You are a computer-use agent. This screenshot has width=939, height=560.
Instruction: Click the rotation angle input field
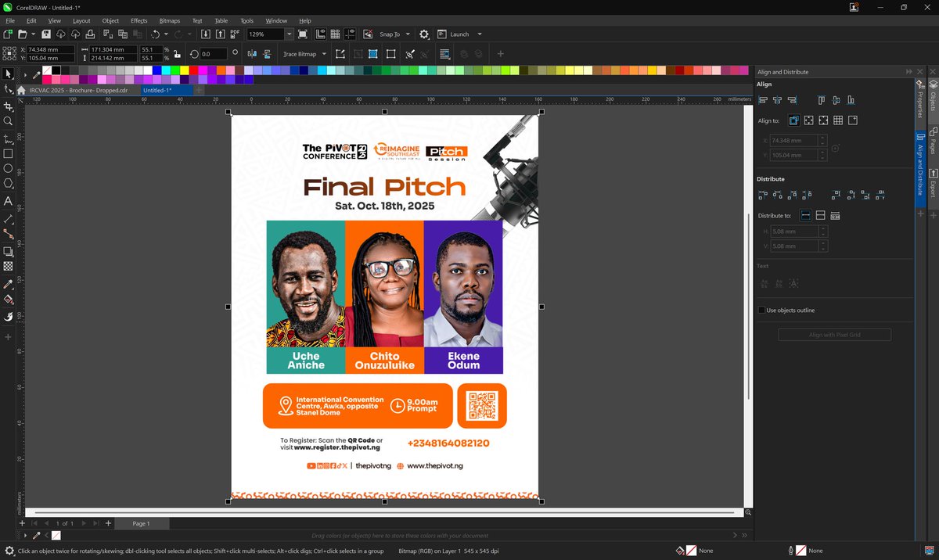tap(214, 54)
